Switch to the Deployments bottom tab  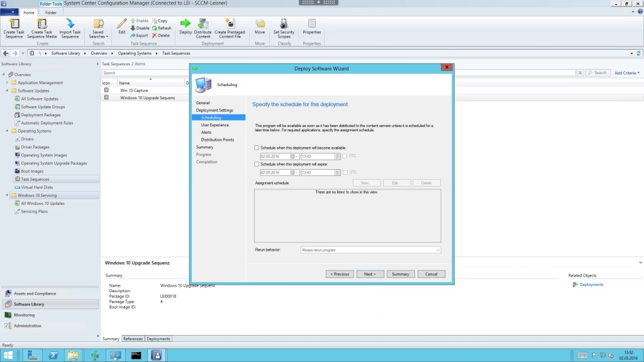pyautogui.click(x=158, y=339)
